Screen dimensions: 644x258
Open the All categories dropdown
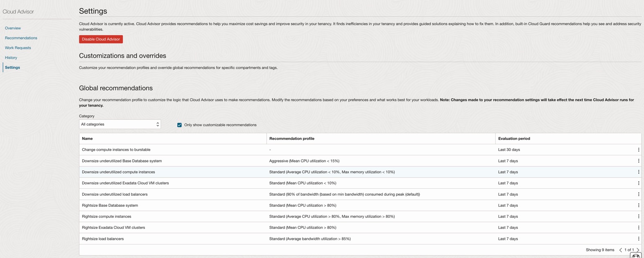tap(120, 124)
